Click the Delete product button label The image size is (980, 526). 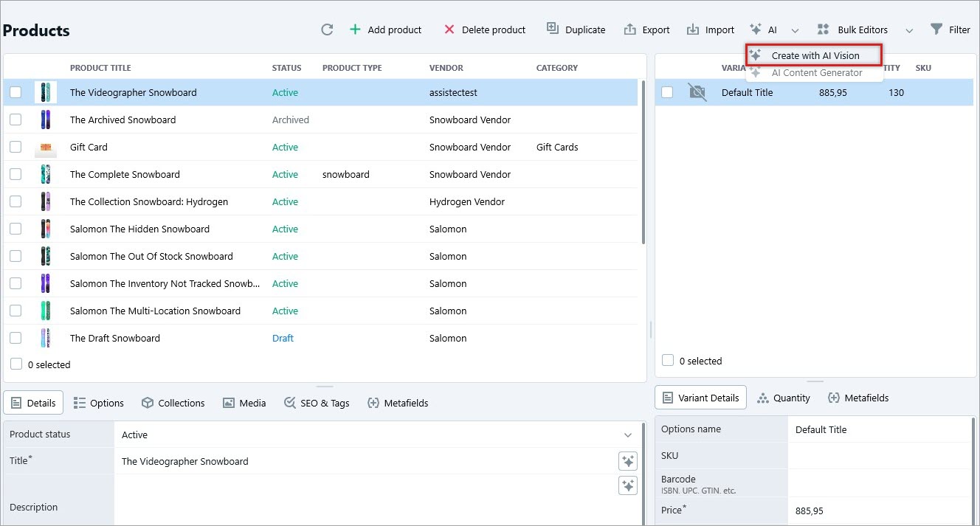pyautogui.click(x=494, y=30)
